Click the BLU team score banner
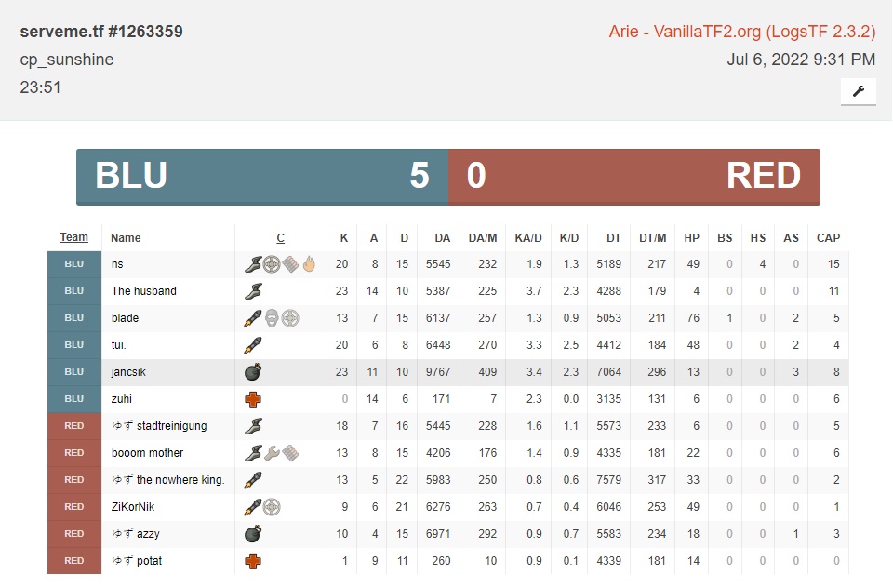This screenshot has height=588, width=893. 262,176
